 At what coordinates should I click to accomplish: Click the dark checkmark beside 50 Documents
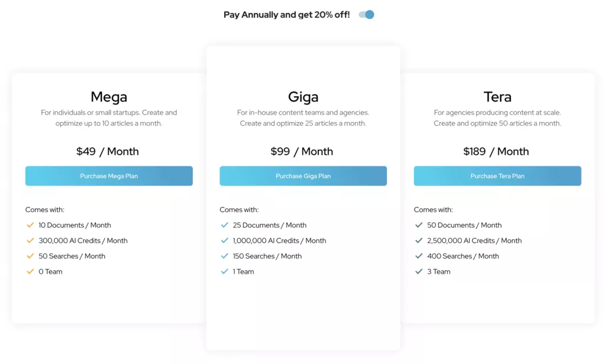point(419,225)
